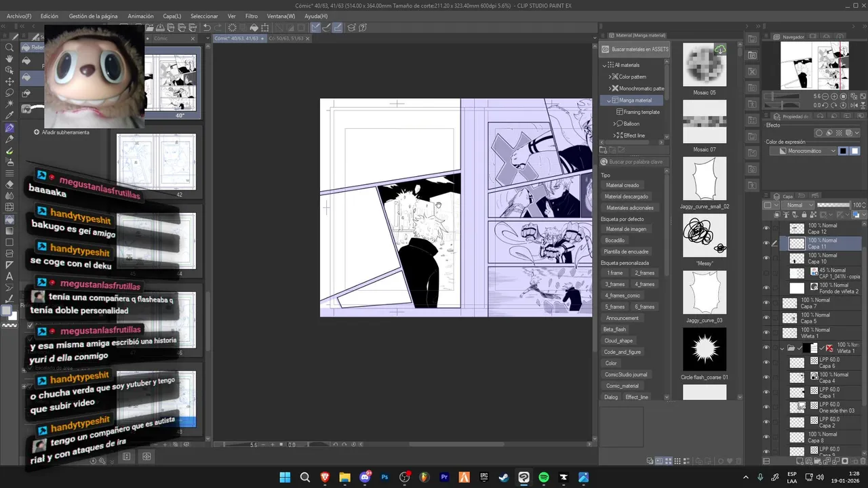The width and height of the screenshot is (868, 488).
Task: Switch to the Co 50/63, 51/63 tab
Action: [286, 39]
